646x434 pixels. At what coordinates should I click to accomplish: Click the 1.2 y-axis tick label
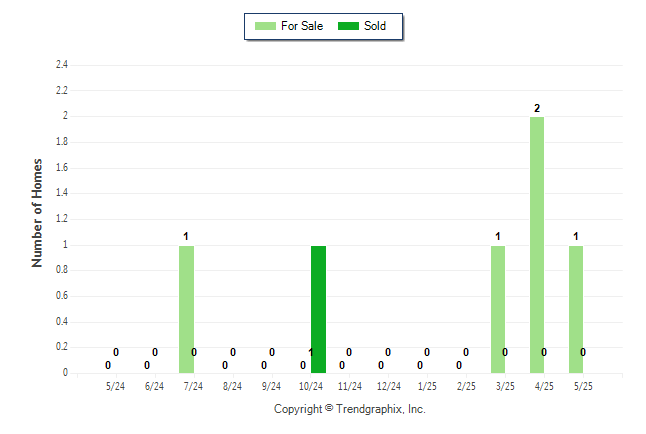pyautogui.click(x=62, y=218)
